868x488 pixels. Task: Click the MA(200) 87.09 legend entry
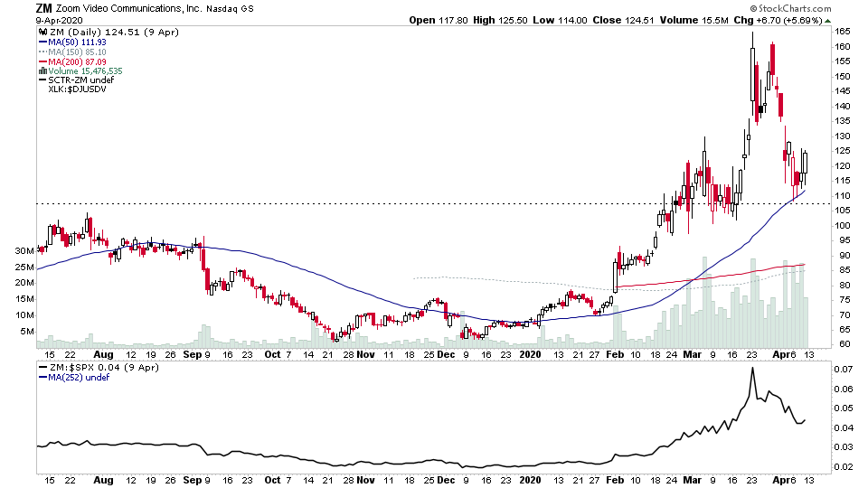tap(77, 62)
